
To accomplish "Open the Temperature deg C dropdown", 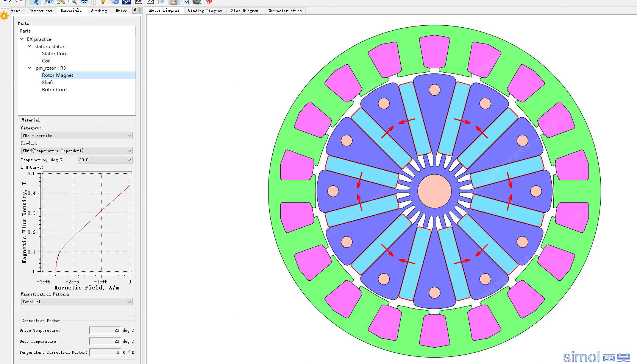I will 105,160.
